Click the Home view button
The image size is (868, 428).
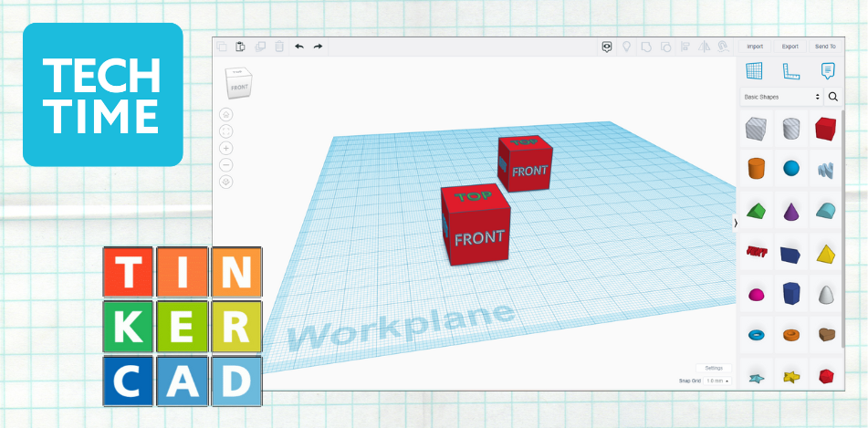pos(226,115)
